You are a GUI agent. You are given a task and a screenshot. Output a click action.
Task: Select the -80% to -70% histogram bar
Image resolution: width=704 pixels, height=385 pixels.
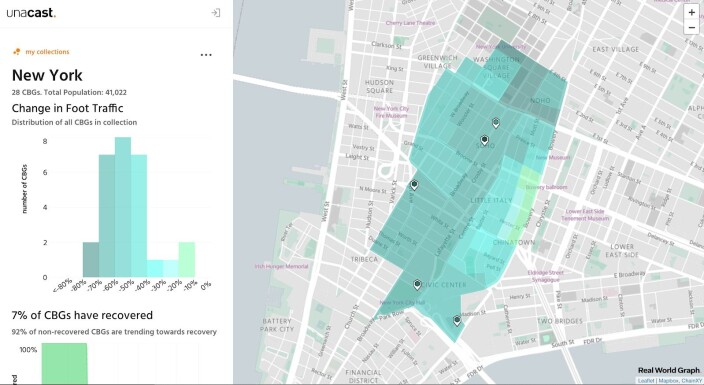(x=91, y=259)
